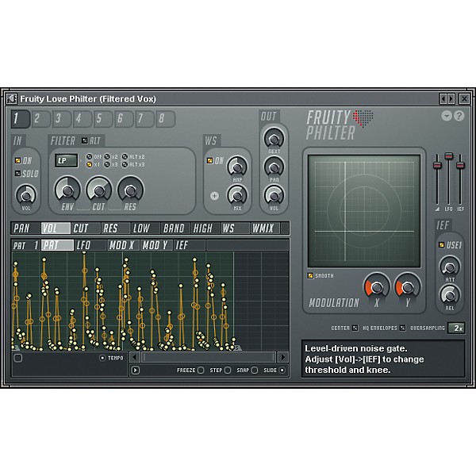This screenshot has width=476, height=476.
Task: Click the waveshaper plus icon
Action: pos(214,196)
